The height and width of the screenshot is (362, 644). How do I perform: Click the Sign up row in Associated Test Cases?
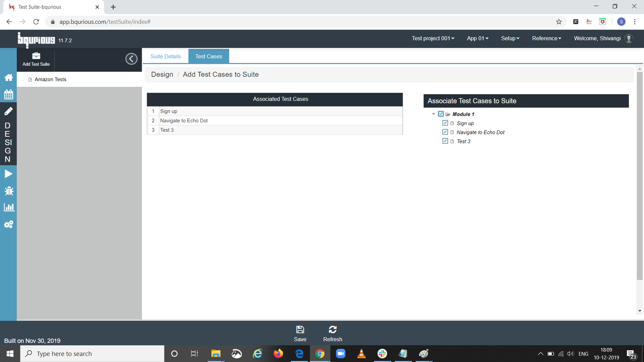click(x=275, y=111)
